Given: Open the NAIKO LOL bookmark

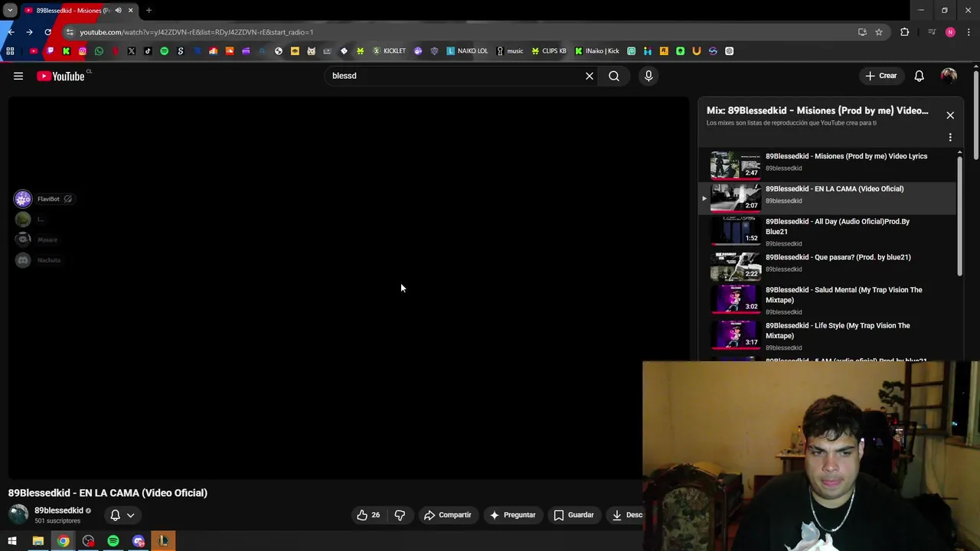Looking at the screenshot, I should pyautogui.click(x=467, y=51).
